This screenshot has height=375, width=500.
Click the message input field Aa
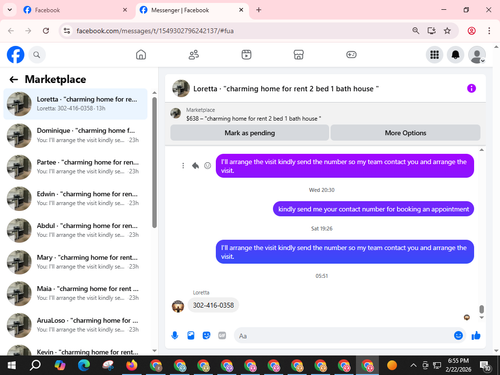click(343, 336)
